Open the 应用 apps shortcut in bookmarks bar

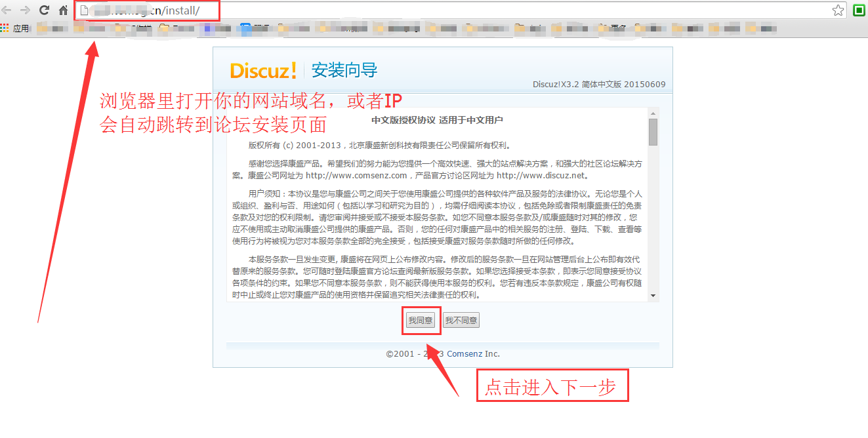(x=15, y=28)
